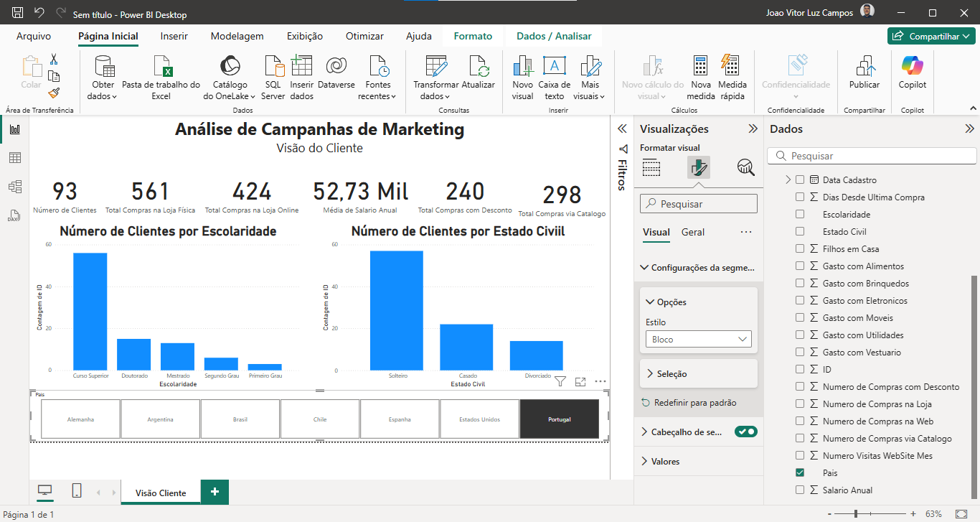Open the Modelagem ribbon tab
The width and height of the screenshot is (980, 522).
[x=237, y=36]
